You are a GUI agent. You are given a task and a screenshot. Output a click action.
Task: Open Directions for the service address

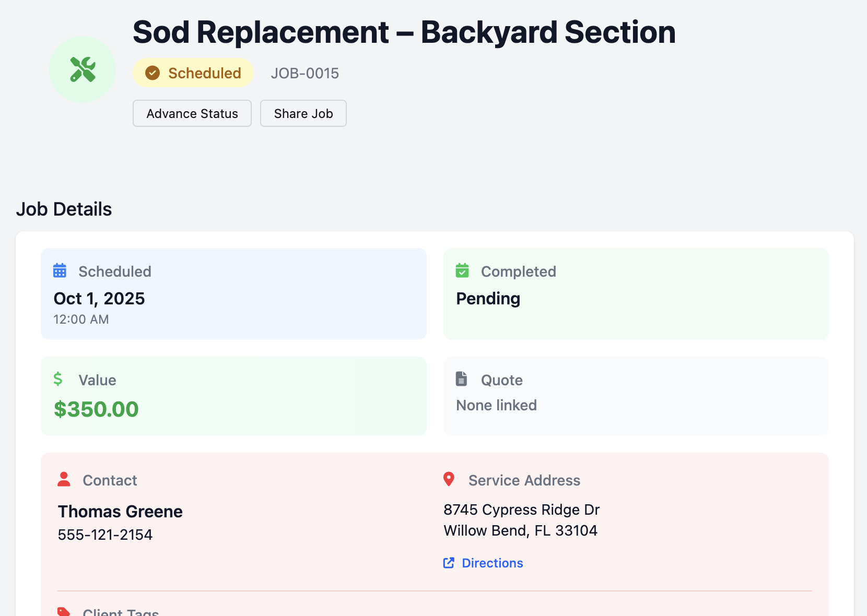tap(492, 563)
